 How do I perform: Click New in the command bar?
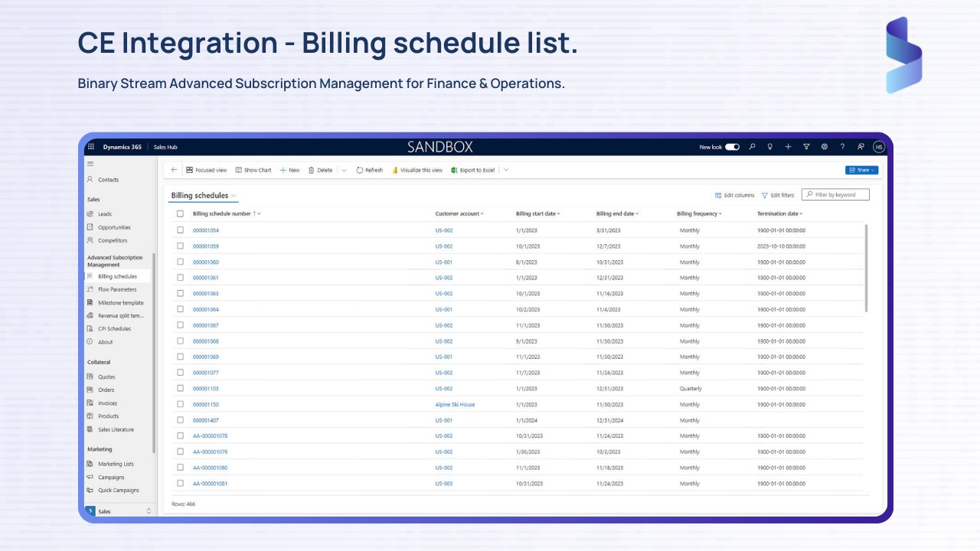(289, 170)
